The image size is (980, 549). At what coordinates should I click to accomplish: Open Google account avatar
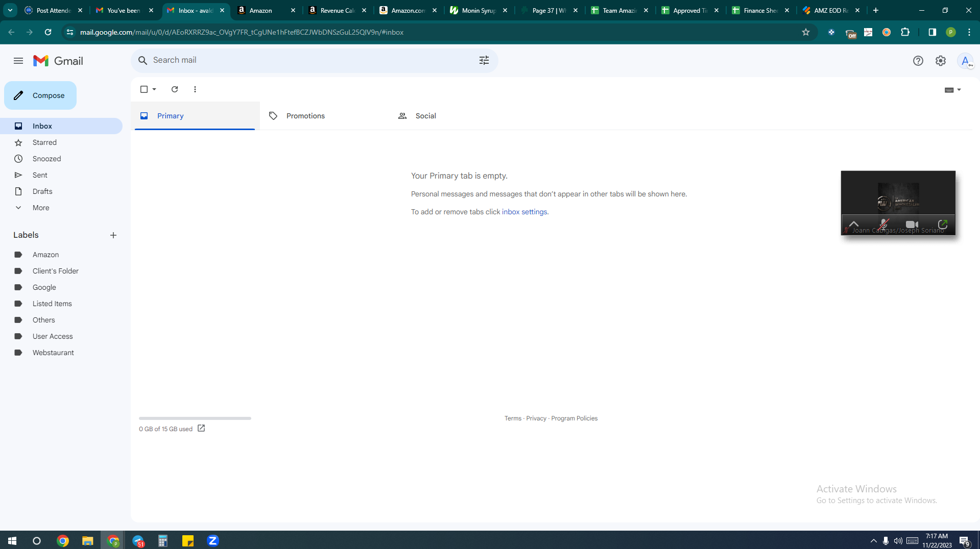[965, 61]
